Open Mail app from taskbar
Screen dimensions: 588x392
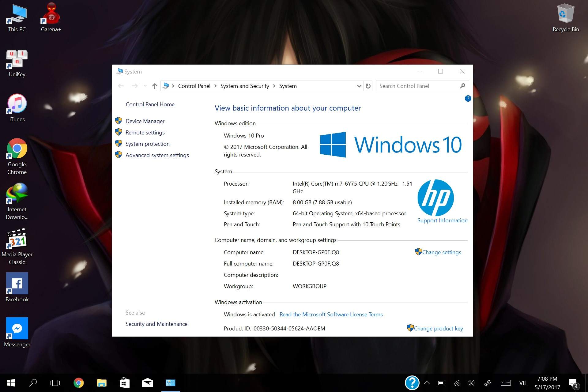pos(147,383)
